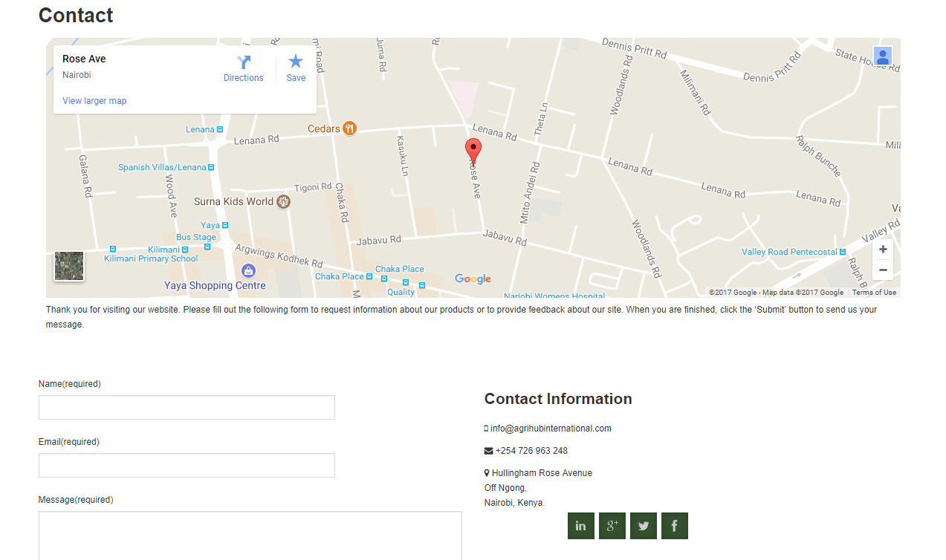
Task: Zoom in the map with plus button
Action: 883,250
